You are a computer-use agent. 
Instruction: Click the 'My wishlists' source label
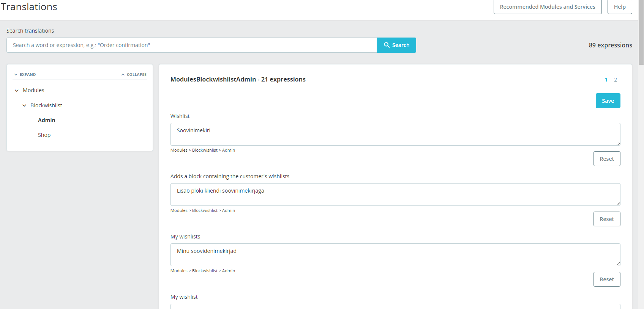185,237
